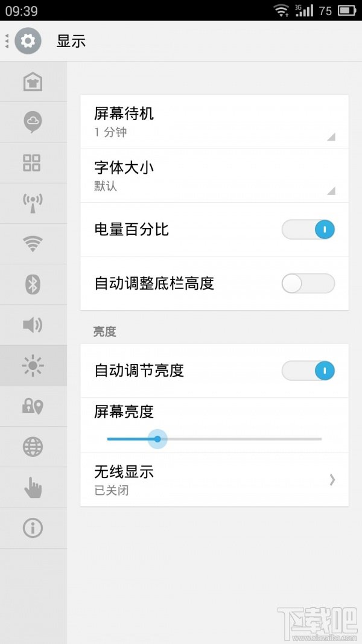Open sound settings via speaker icon
This screenshot has width=362, height=644.
(33, 325)
